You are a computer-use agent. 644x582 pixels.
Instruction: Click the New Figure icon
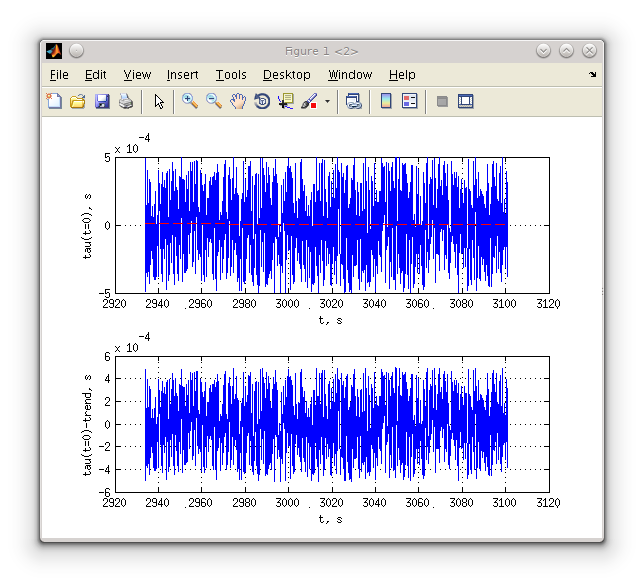click(54, 101)
